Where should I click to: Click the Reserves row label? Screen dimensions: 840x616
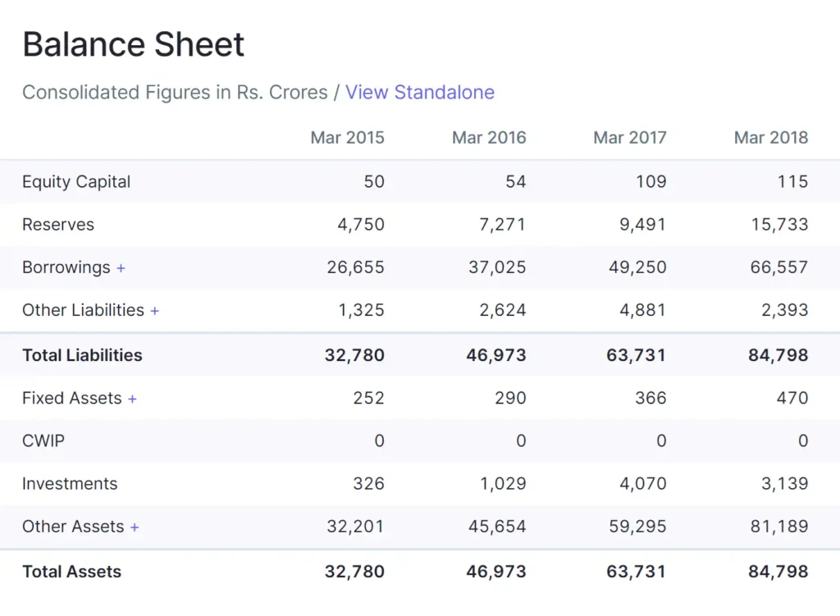click(x=58, y=225)
